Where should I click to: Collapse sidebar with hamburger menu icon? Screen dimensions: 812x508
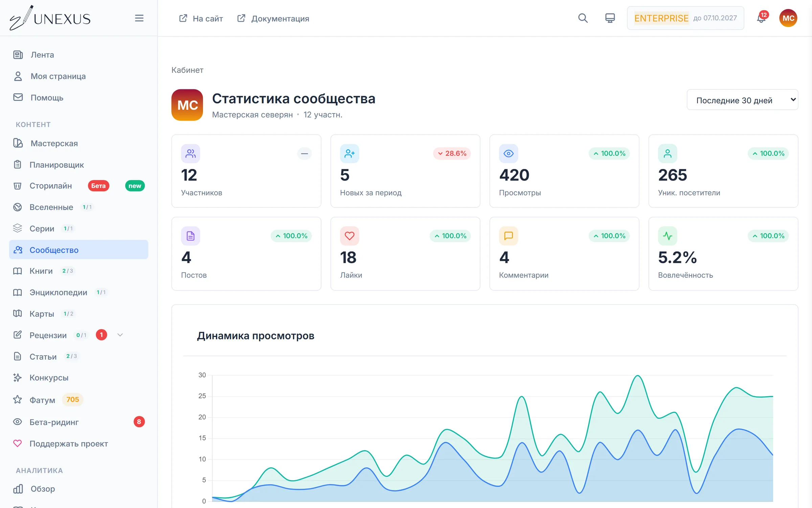pos(139,18)
